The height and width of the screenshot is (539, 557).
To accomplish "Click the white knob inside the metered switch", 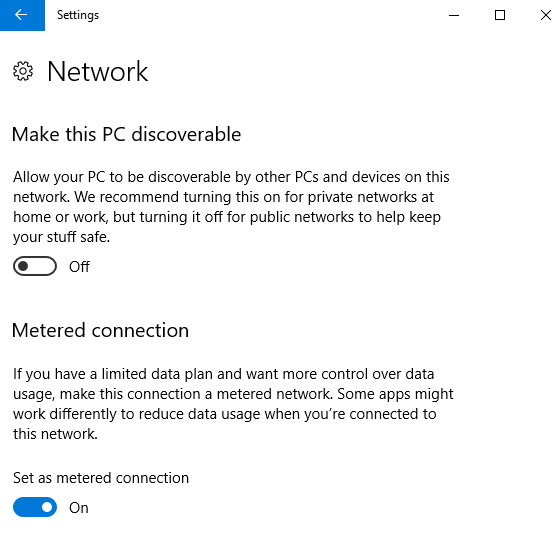I will (47, 507).
